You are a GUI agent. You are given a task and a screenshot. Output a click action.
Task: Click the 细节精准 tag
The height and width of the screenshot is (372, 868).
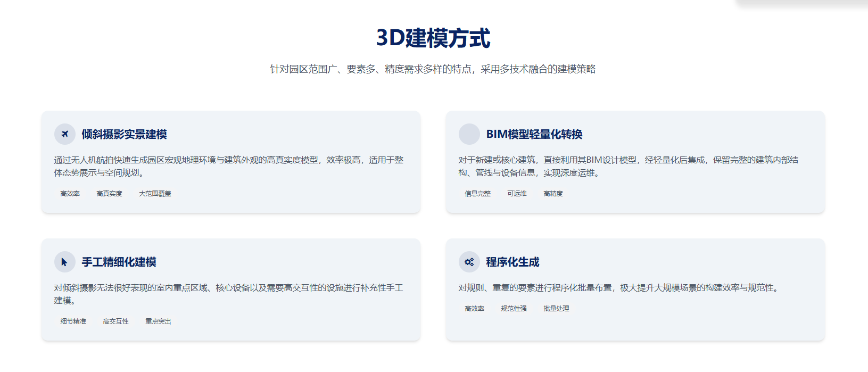73,321
